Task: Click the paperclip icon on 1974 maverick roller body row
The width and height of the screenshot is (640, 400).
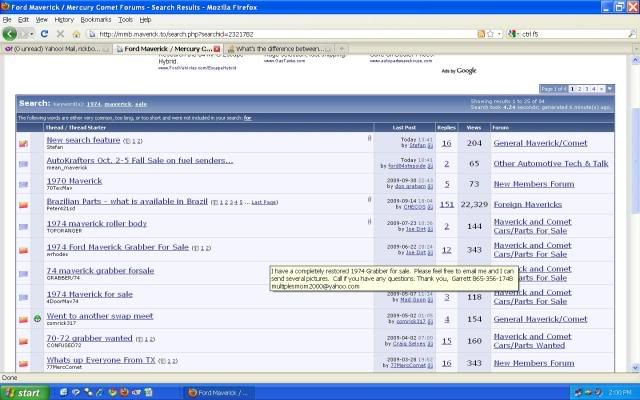Action: pos(369,222)
